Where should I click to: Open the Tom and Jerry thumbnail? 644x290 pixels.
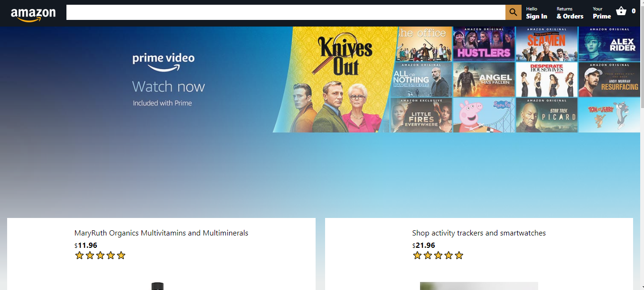pyautogui.click(x=609, y=115)
